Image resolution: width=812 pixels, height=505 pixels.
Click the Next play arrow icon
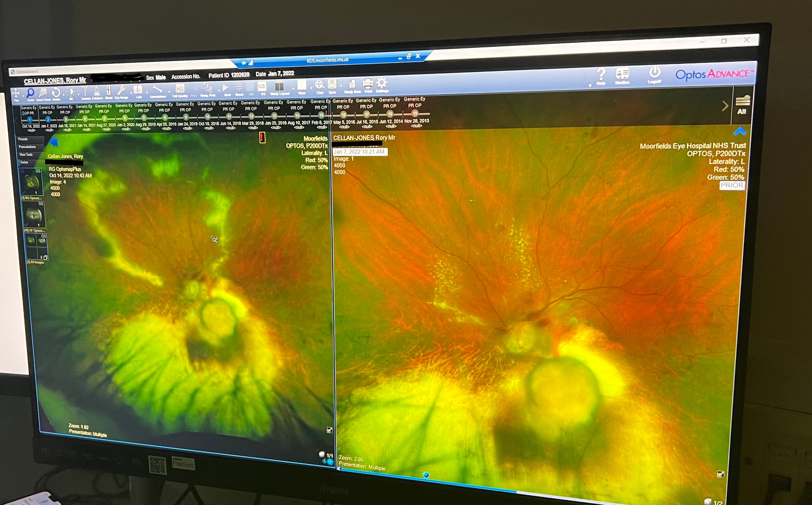coord(226,88)
